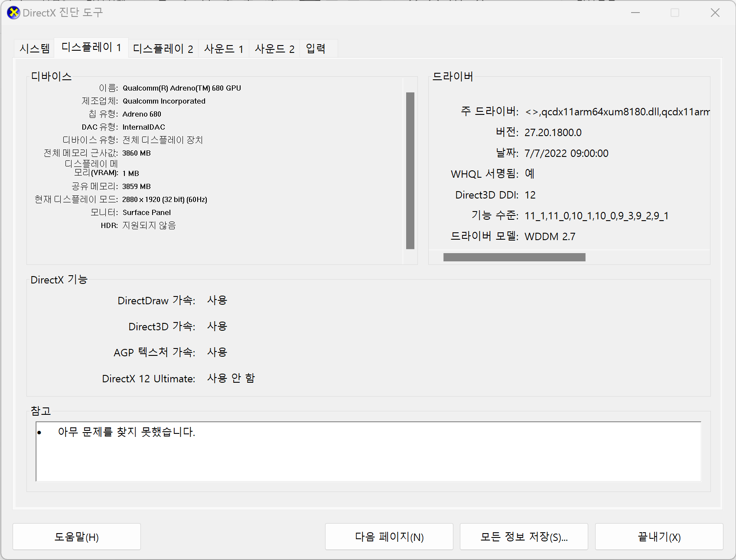Open the 사운드 1 tab
Image resolution: width=736 pixels, height=560 pixels.
coord(224,49)
